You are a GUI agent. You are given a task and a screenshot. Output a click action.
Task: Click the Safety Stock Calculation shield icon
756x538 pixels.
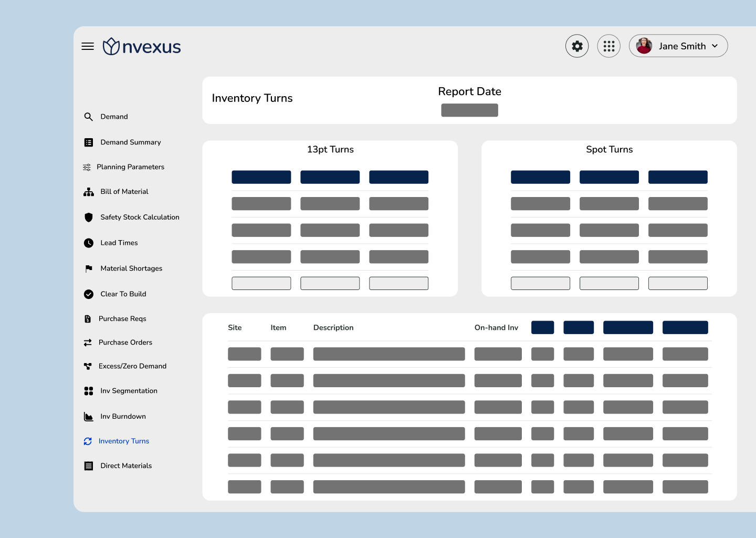(89, 217)
